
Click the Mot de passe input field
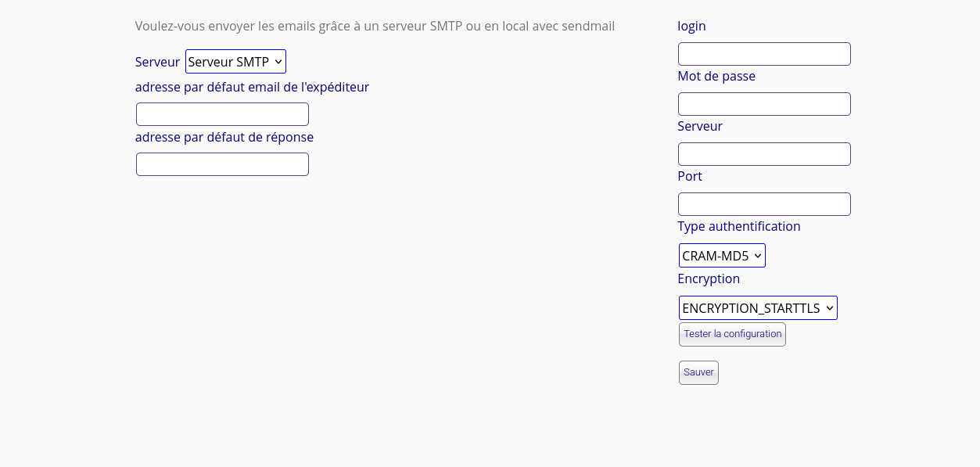click(x=763, y=103)
